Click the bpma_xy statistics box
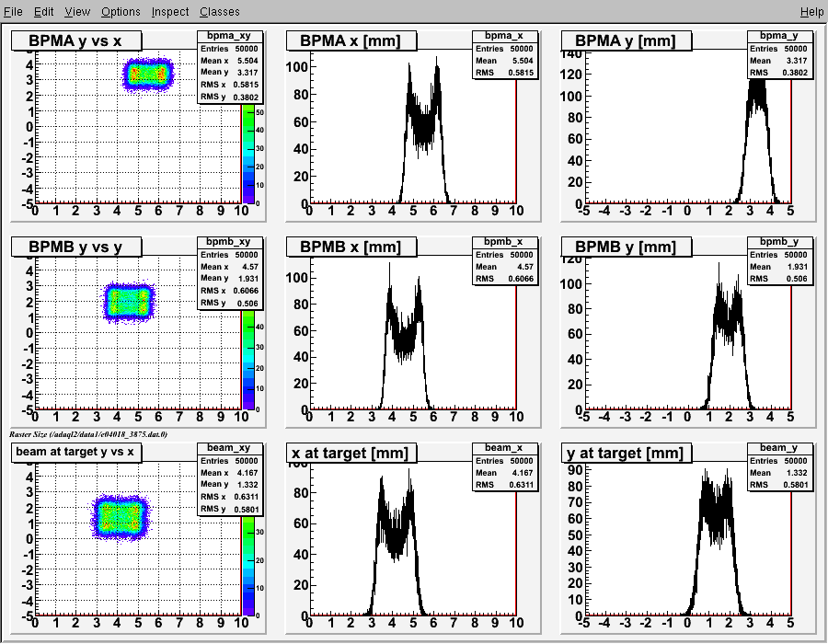828x644 pixels. pyautogui.click(x=229, y=67)
